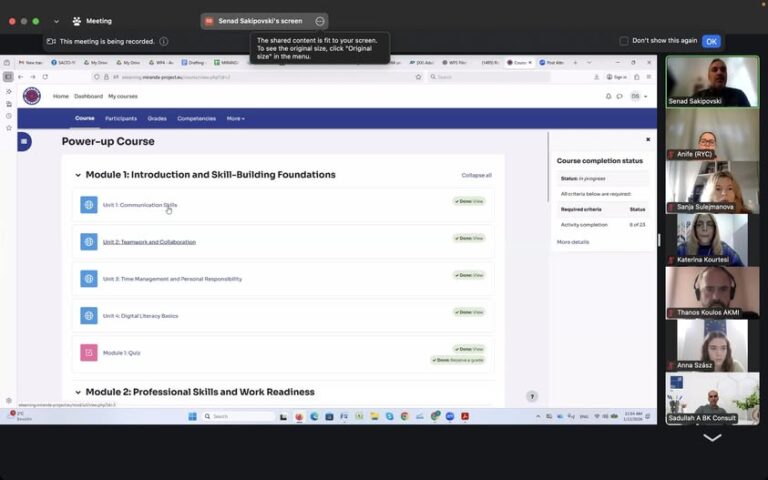Click the recording info circle icon
This screenshot has height=480, width=768.
coord(163,42)
